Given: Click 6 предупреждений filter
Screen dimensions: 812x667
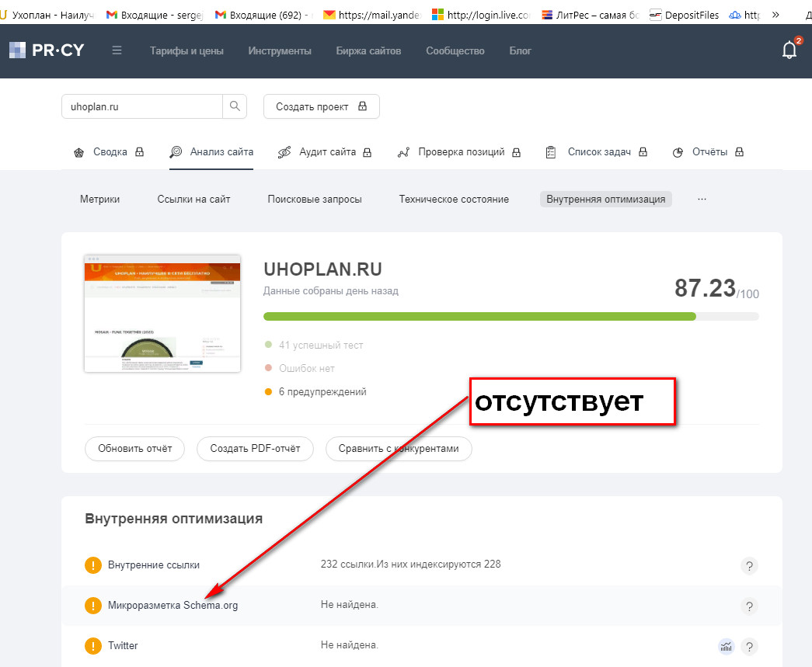Looking at the screenshot, I should [316, 391].
